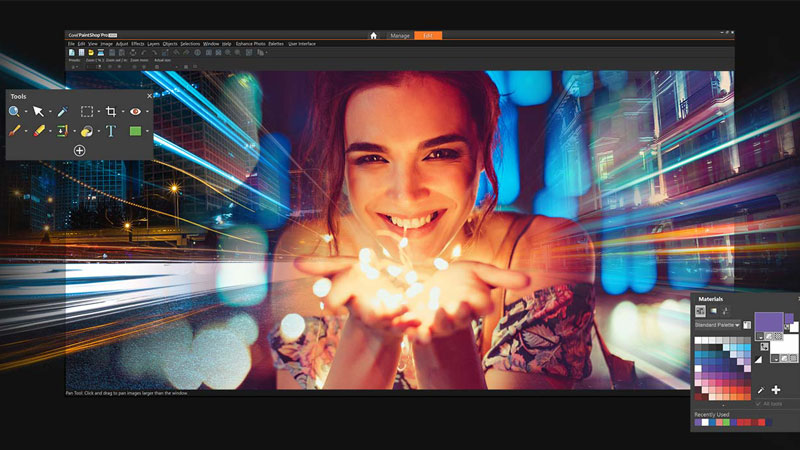The width and height of the screenshot is (800, 450).
Task: Click the Home icon tab
Action: [x=373, y=35]
